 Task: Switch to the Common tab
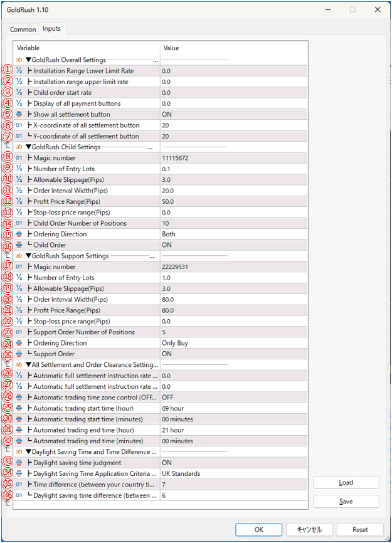pos(23,29)
